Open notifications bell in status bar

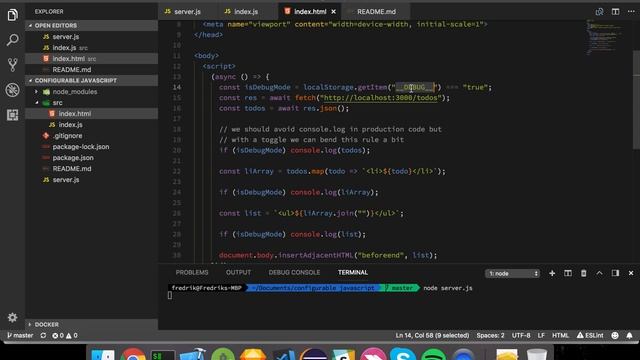[x=629, y=336]
